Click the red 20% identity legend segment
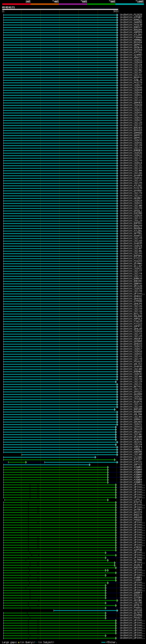 [x=16, y=4]
